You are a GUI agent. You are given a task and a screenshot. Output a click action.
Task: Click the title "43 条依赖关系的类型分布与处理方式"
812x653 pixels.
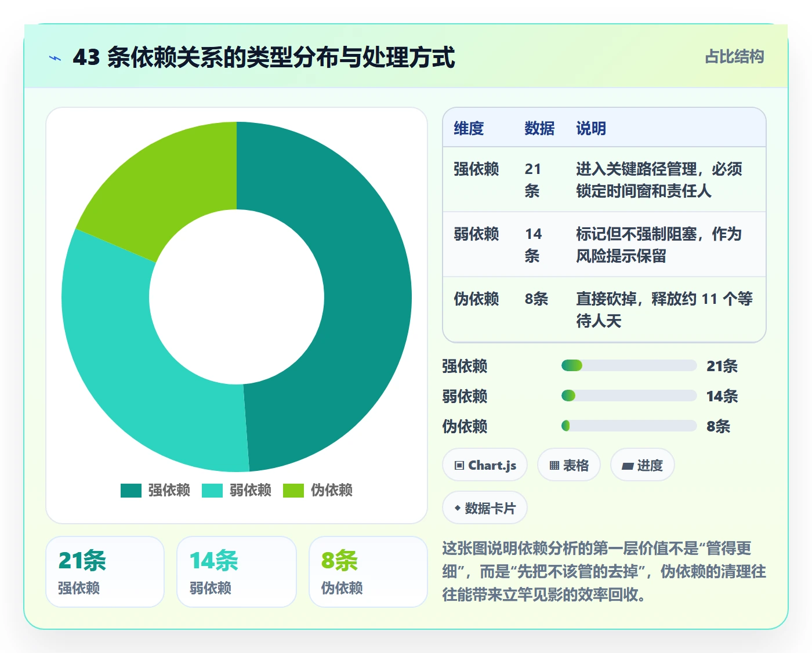click(264, 57)
